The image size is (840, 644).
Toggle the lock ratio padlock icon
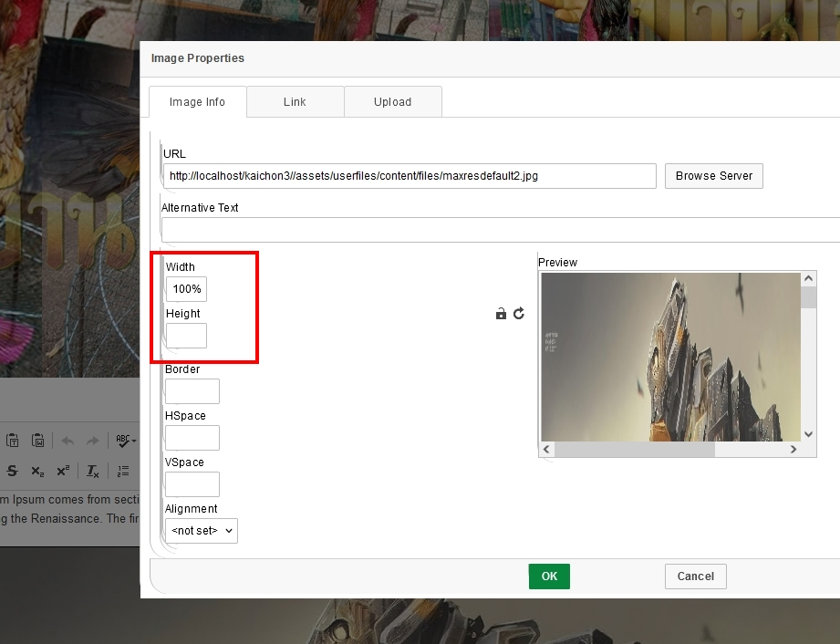point(501,314)
